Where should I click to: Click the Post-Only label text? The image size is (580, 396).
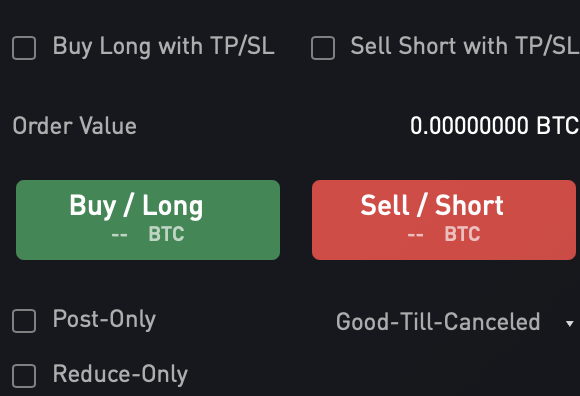(104, 320)
